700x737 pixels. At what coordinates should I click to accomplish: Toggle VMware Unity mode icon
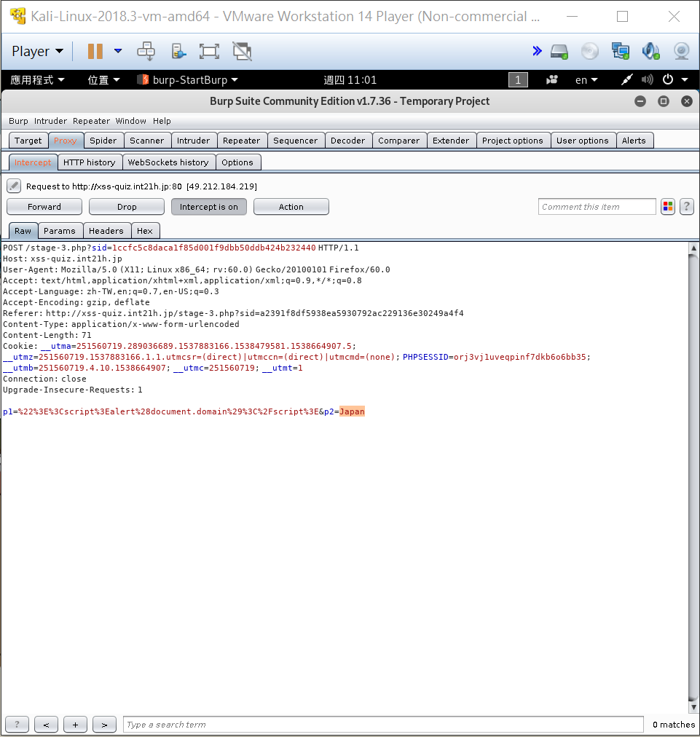coord(242,51)
